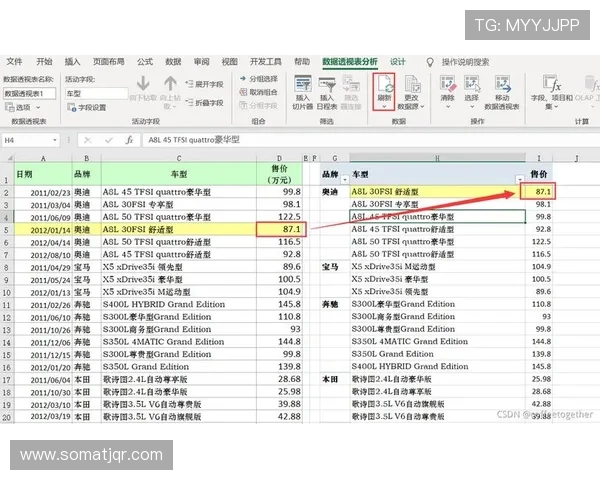
Task: Click the Active Field box showing 车型
Action: pos(96,93)
